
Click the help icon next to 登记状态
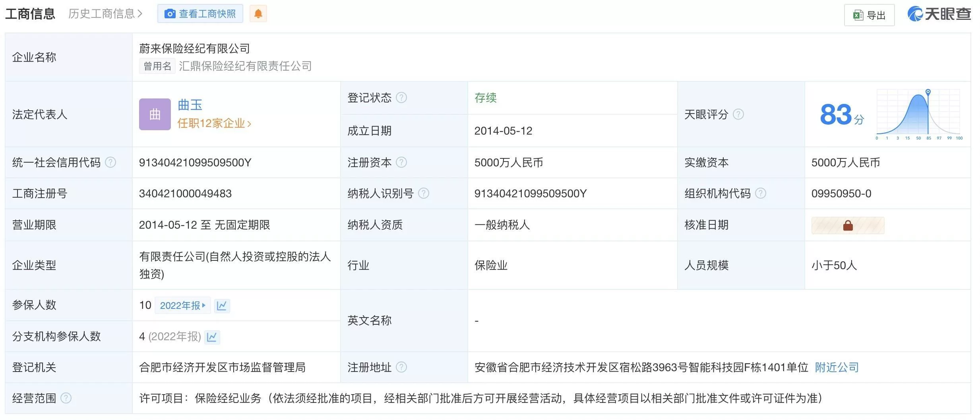401,98
